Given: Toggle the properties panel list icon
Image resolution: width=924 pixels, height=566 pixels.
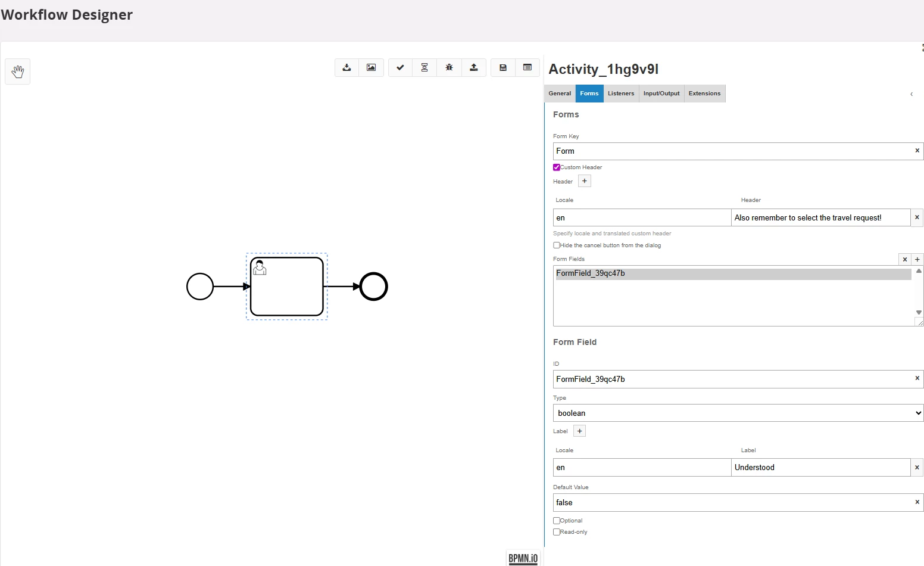Looking at the screenshot, I should 527,67.
